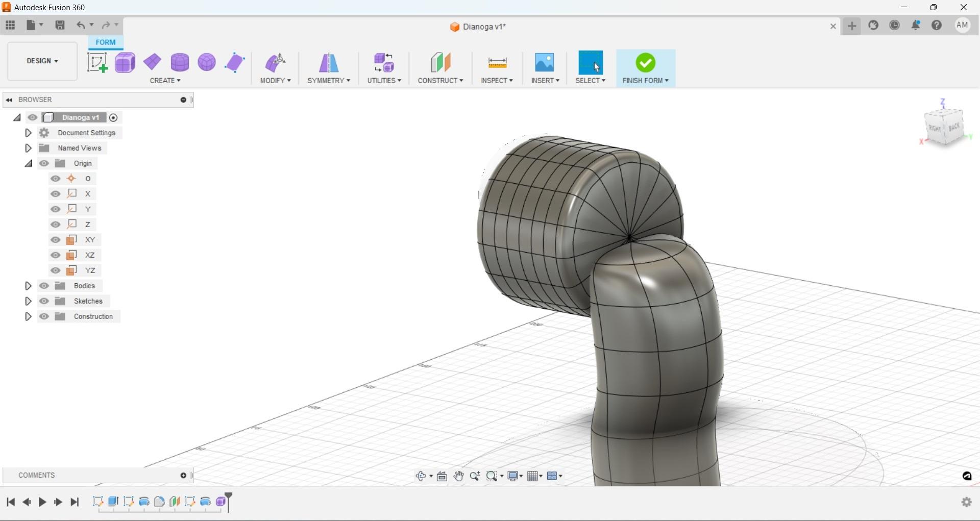Collapse the Origin folder
The image size is (980, 521).
pos(28,163)
